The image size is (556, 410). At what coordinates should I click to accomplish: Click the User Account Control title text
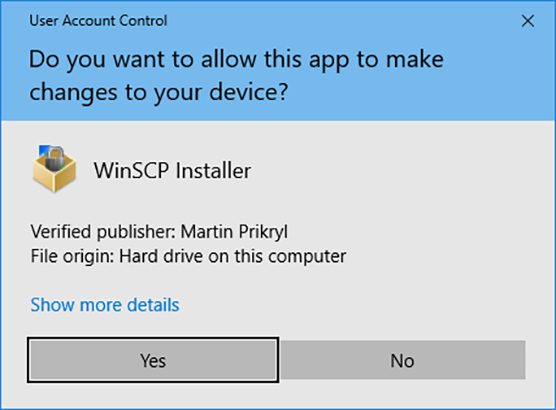98,21
